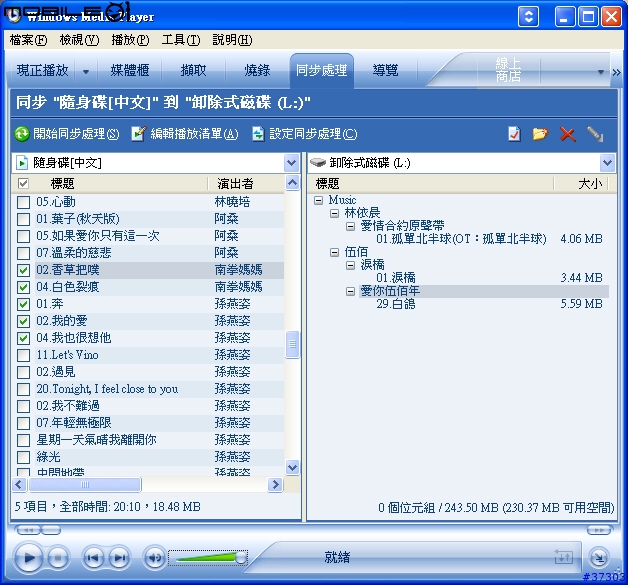Viewport: 628px width, 585px height.
Task: Uncheck the 02.香草把噗 checkbox
Action: pos(23,270)
